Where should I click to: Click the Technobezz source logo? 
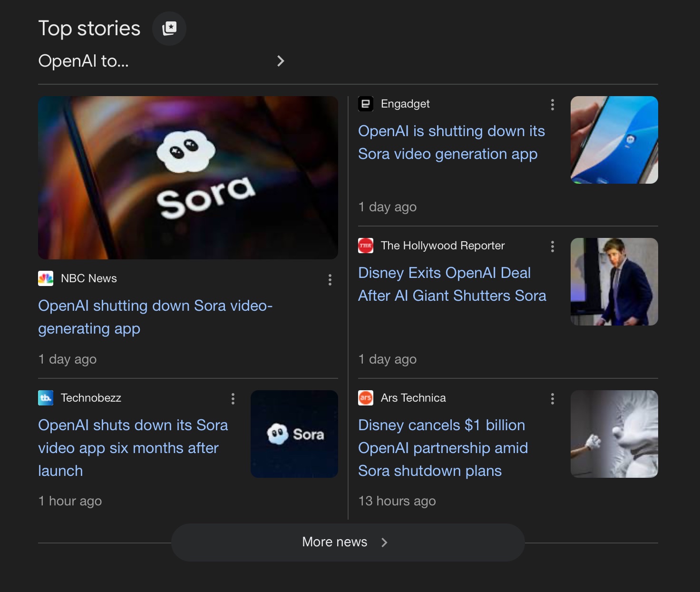point(46,398)
